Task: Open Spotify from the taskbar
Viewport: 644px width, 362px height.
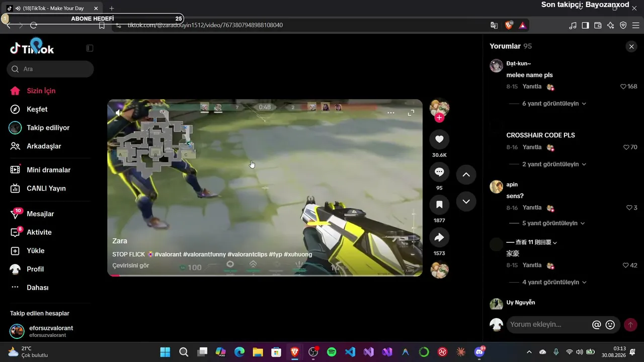Action: tap(332, 352)
